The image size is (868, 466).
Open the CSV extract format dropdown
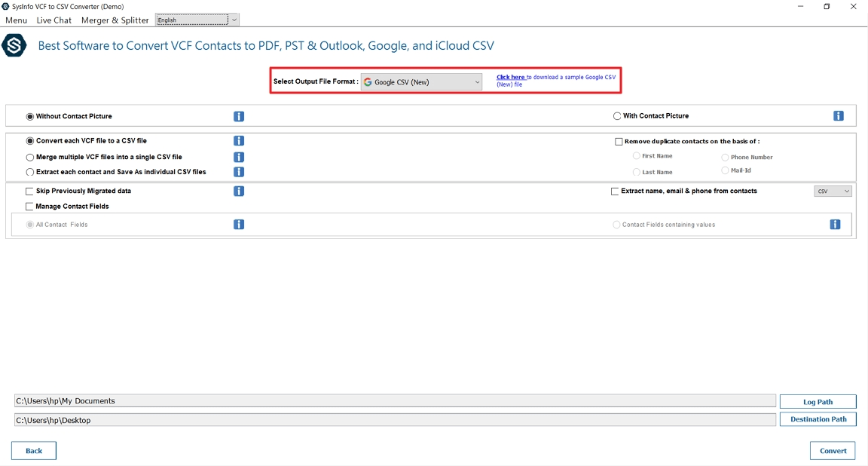click(x=833, y=192)
